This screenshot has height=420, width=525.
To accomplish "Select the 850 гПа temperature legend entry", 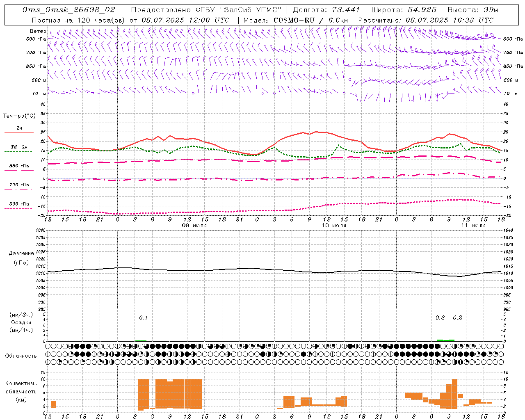I will click(19, 166).
